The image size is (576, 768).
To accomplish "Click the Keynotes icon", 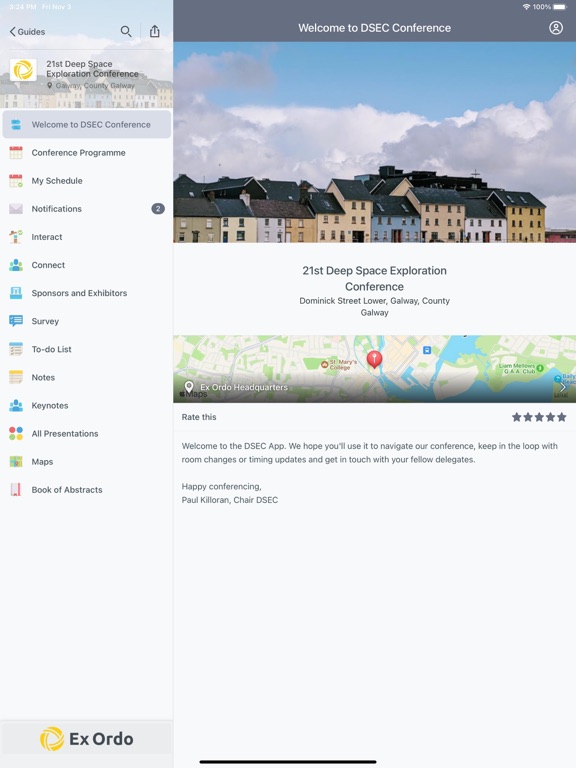I will point(16,406).
